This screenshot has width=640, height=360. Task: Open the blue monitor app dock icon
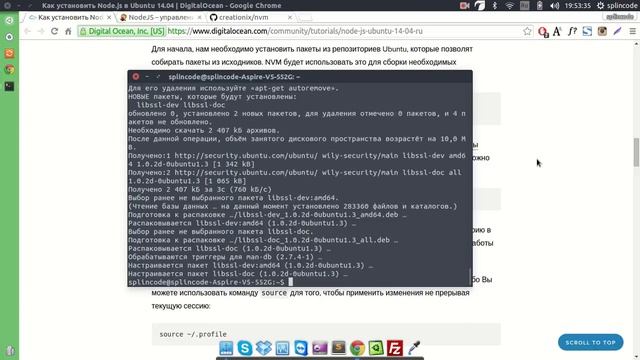point(282,348)
